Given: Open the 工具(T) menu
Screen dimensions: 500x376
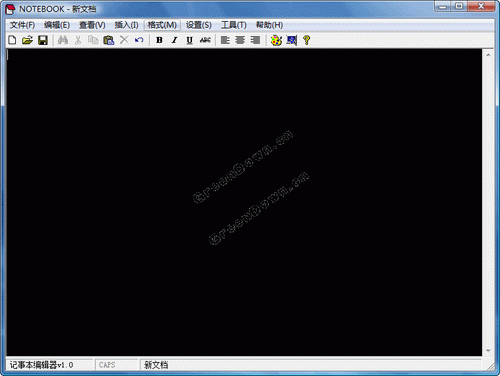Looking at the screenshot, I should pos(234,25).
